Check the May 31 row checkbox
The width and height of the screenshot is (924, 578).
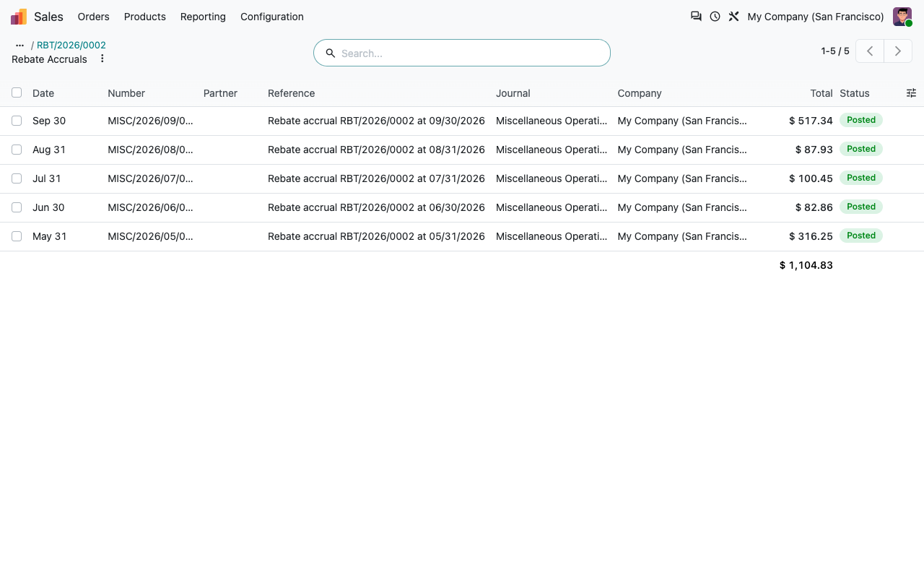pyautogui.click(x=17, y=236)
